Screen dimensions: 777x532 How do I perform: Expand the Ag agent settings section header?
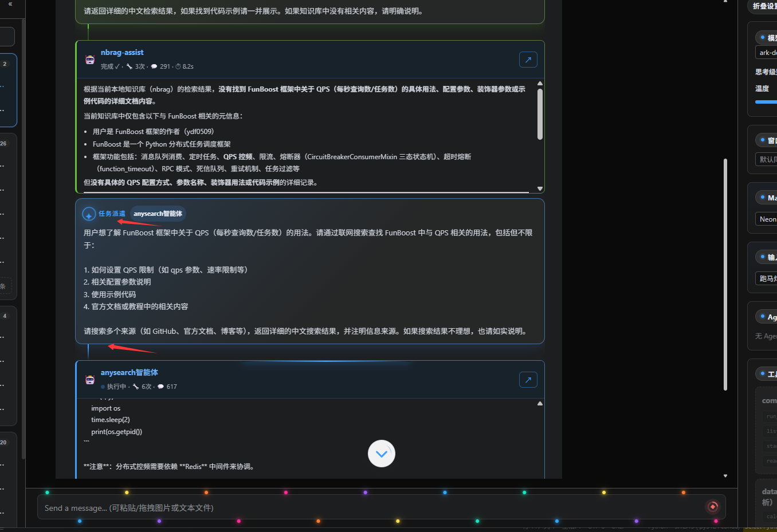pyautogui.click(x=767, y=317)
